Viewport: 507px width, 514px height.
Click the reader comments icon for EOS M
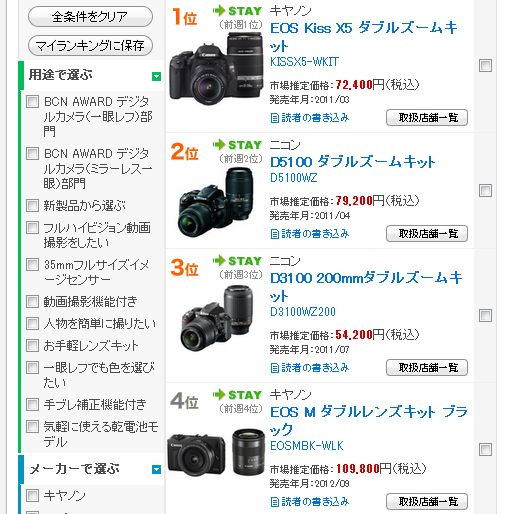[x=275, y=502]
